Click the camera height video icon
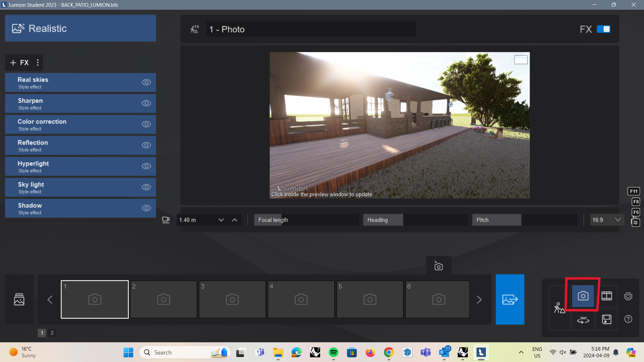The height and width of the screenshot is (362, 644). [166, 220]
